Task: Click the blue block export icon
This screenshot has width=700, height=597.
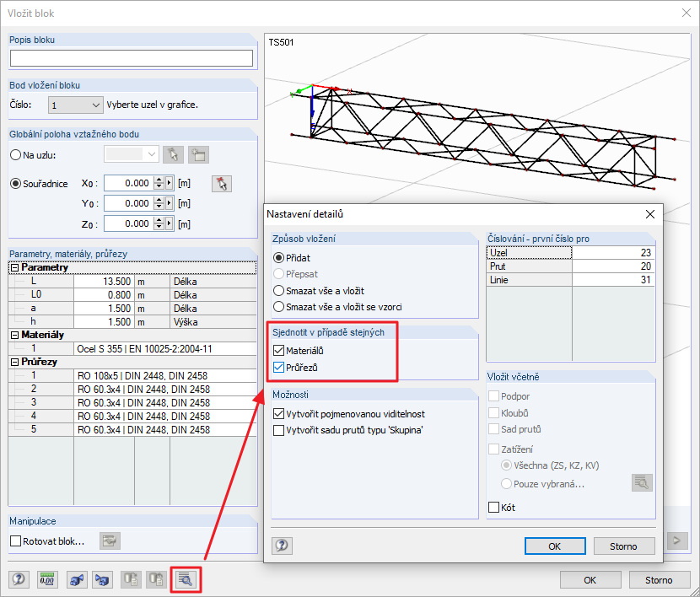Action: [77, 580]
